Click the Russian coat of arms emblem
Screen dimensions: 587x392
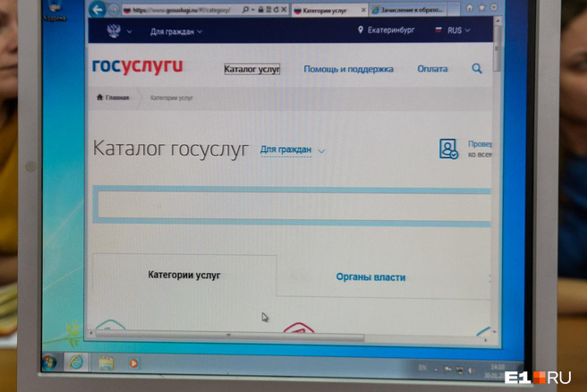coord(114,30)
